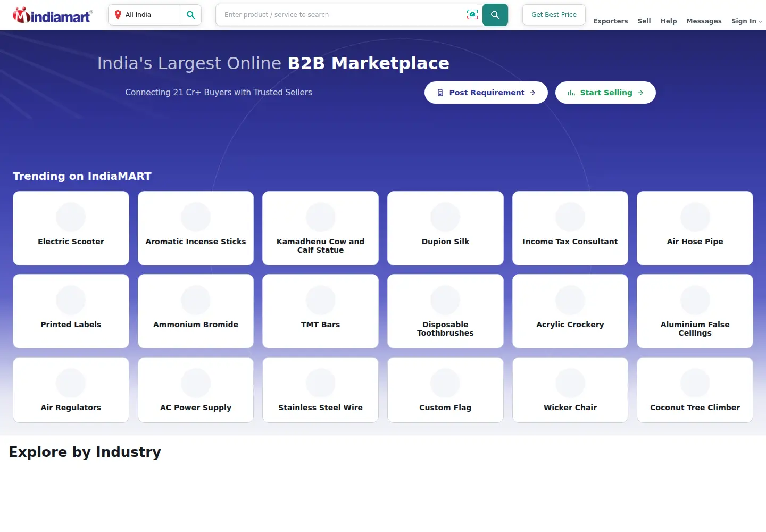This screenshot has height=532, width=766.
Task: Click the location search magnifier button
Action: 190,15
